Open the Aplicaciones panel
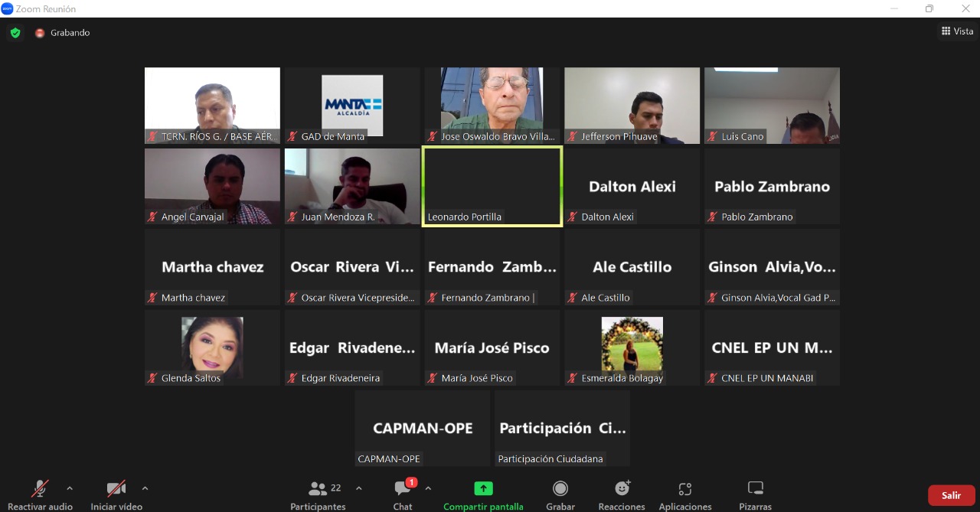 pyautogui.click(x=684, y=494)
